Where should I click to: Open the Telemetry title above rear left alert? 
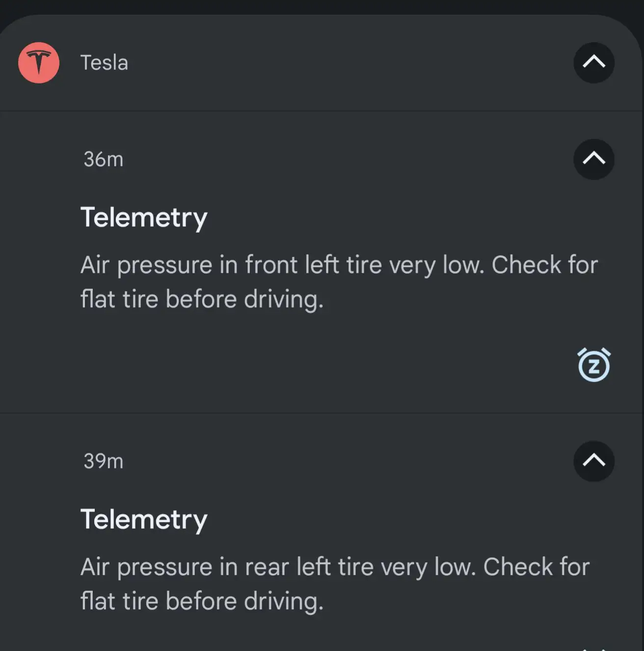pyautogui.click(x=144, y=519)
